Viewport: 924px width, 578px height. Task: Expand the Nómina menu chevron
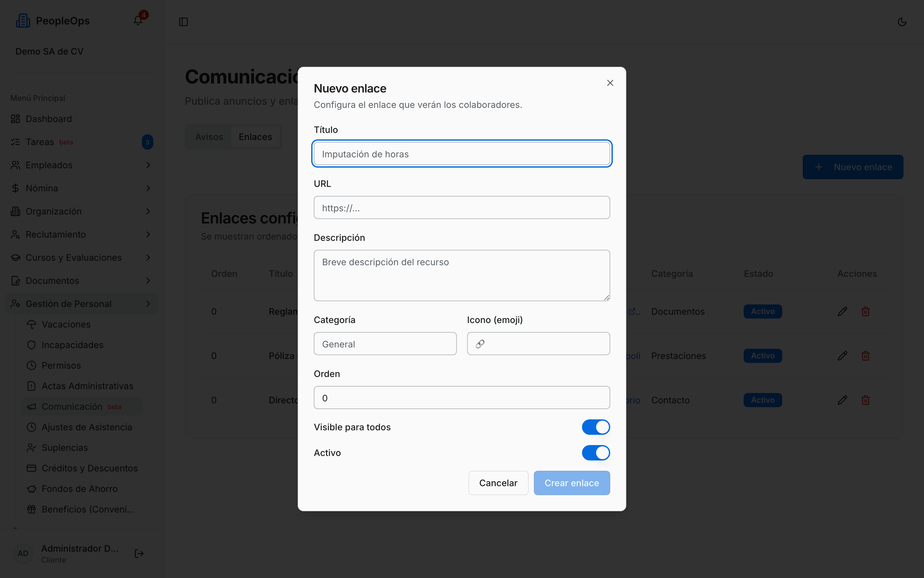[148, 188]
